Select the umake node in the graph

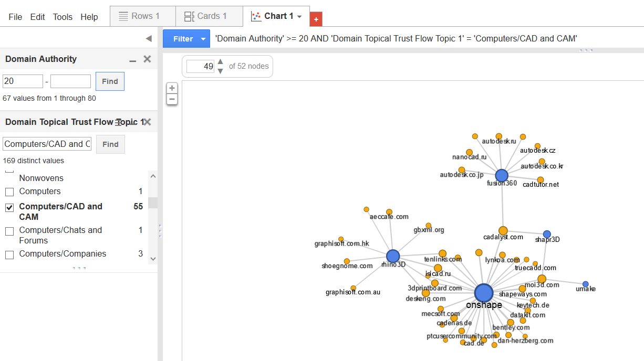[586, 284]
